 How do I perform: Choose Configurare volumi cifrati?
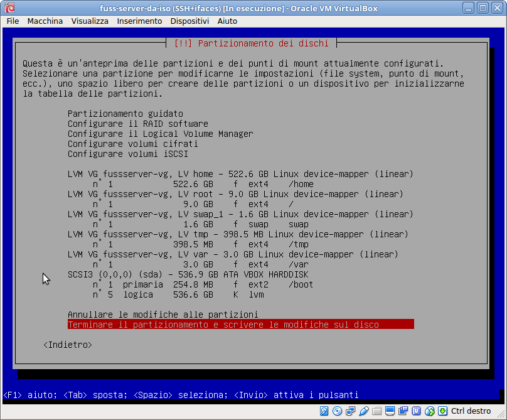133,144
